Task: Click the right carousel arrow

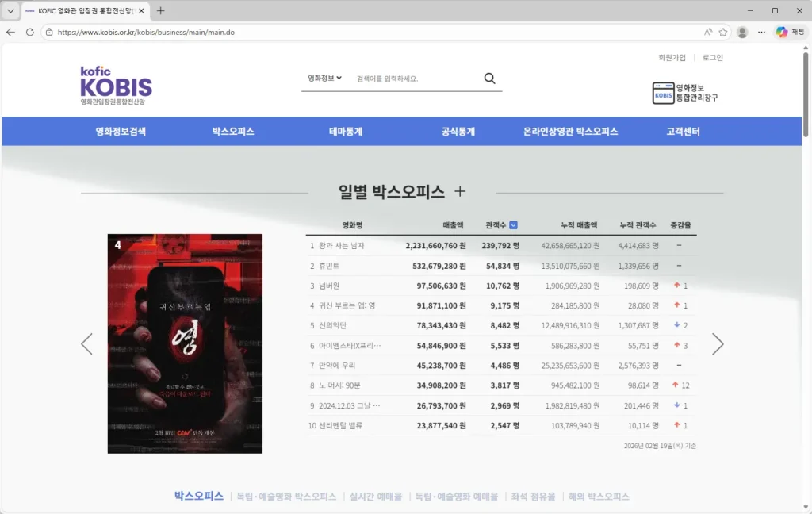Action: 718,343
